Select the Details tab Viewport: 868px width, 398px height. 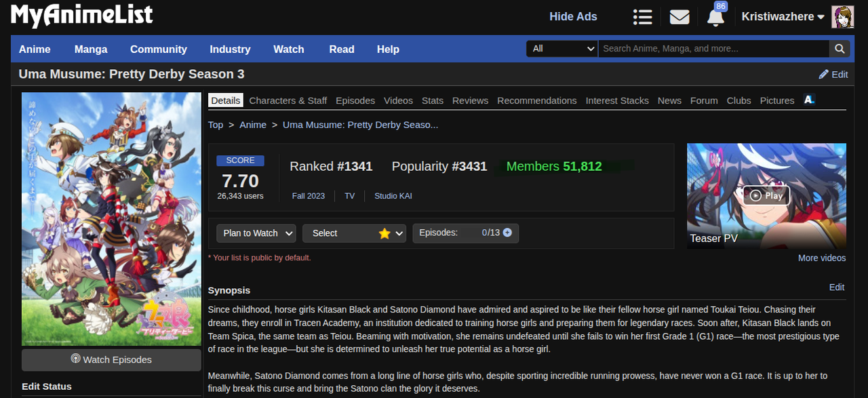coord(225,100)
